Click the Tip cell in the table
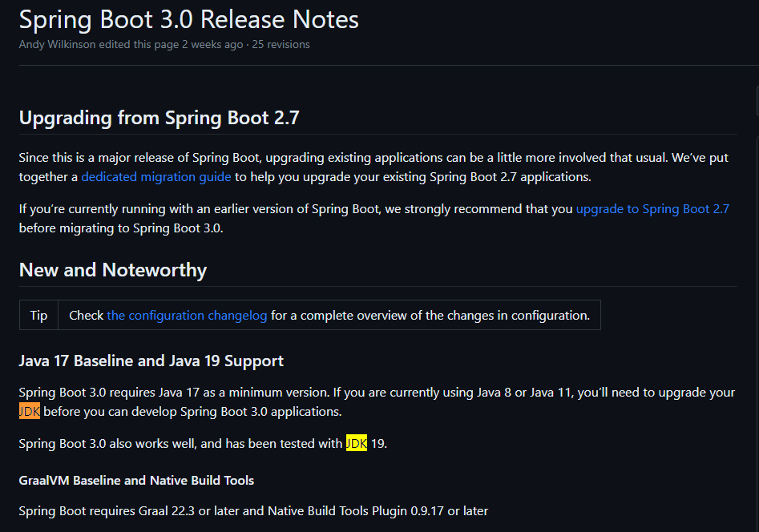759x532 pixels. (38, 315)
